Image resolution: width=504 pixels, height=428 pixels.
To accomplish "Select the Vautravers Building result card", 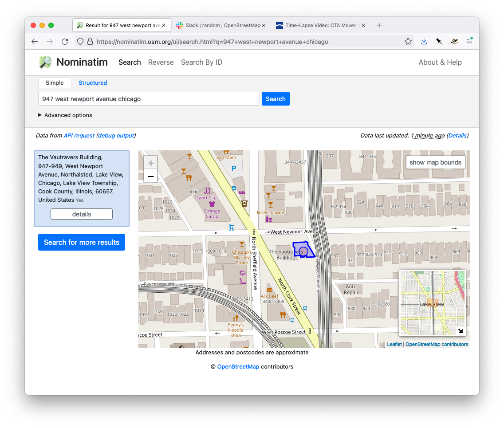I will coord(82,188).
